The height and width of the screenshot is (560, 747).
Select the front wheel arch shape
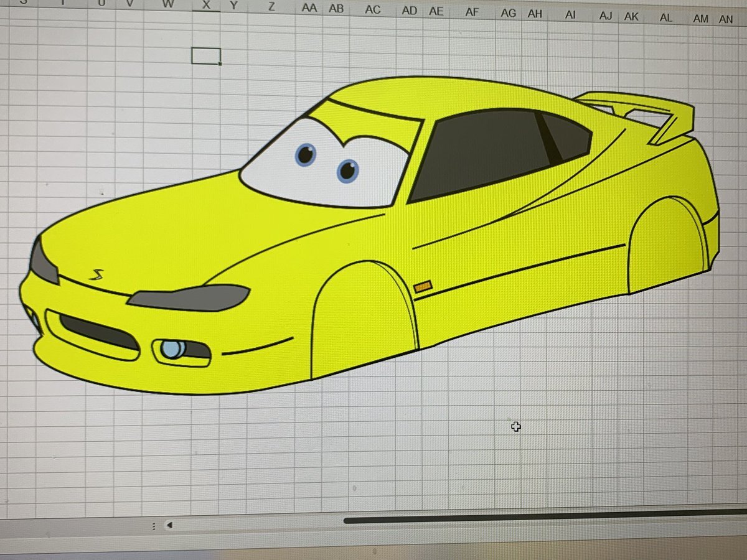[363, 320]
